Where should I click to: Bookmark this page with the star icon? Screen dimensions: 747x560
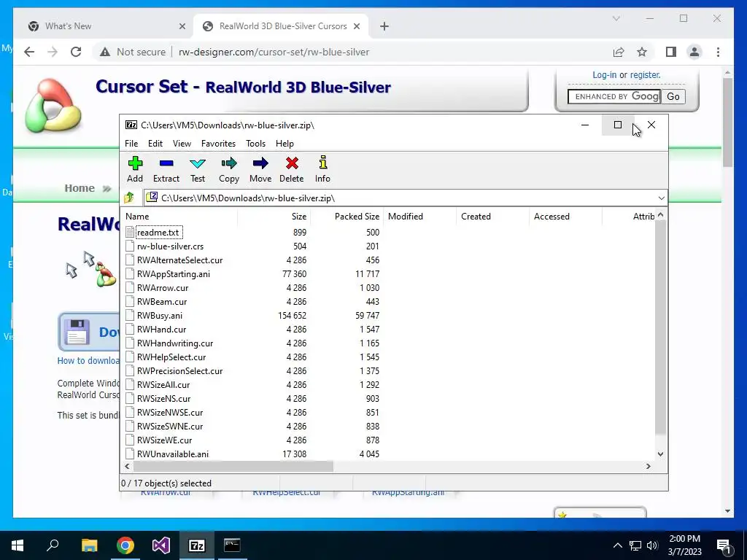click(642, 52)
